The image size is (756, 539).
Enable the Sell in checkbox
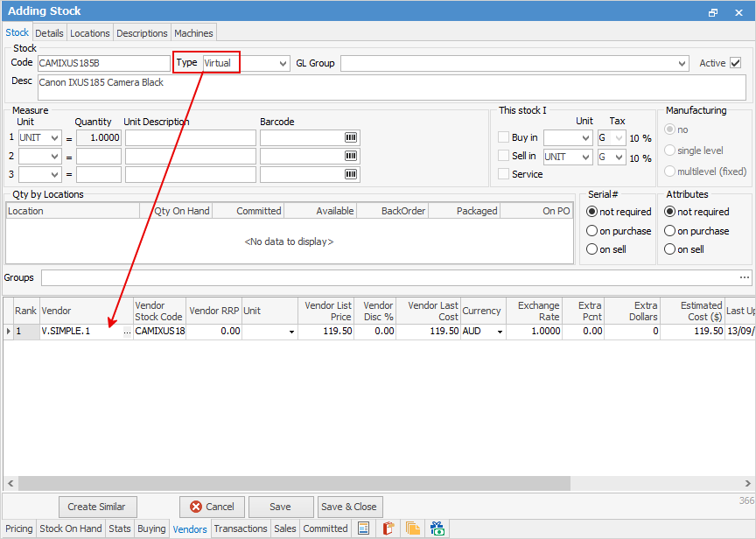coord(503,156)
